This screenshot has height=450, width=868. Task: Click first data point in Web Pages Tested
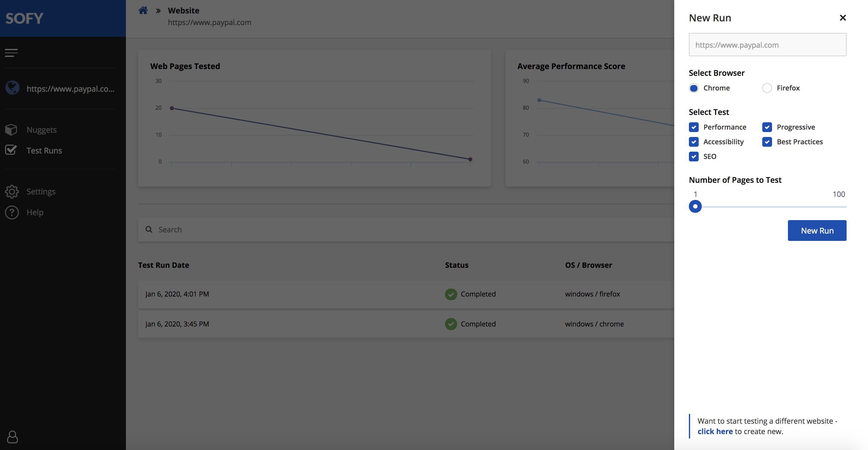pos(172,108)
